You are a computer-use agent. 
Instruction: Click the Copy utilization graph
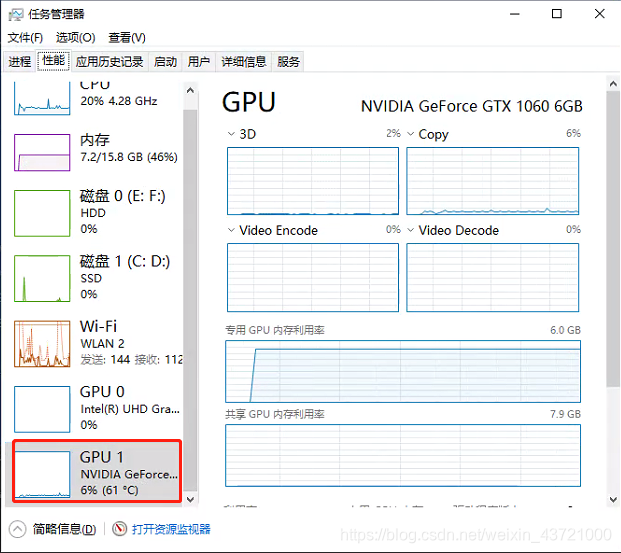tap(493, 181)
